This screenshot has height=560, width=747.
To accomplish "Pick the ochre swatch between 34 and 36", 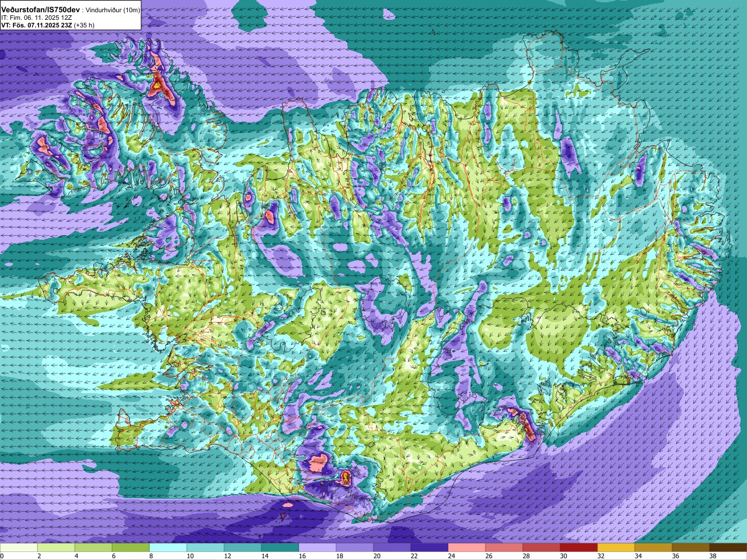I will pos(654,548).
